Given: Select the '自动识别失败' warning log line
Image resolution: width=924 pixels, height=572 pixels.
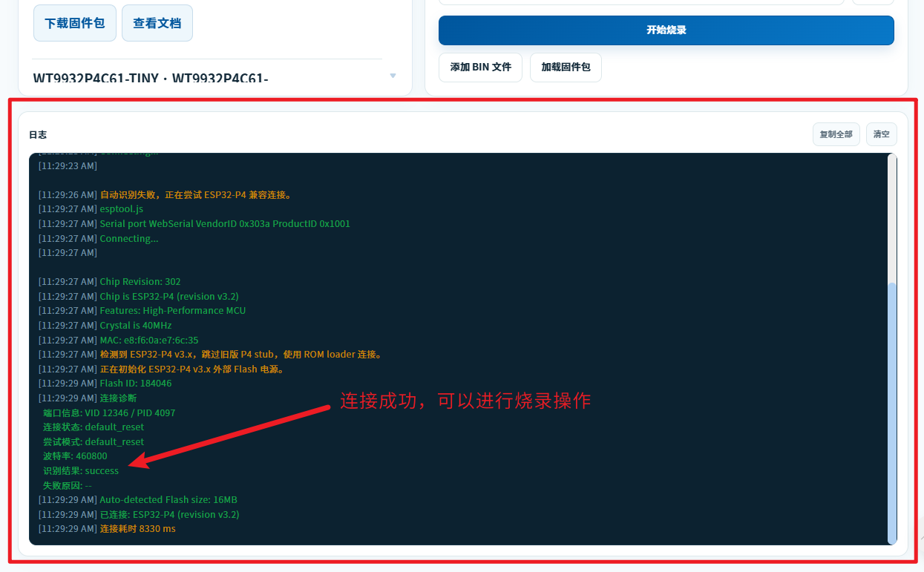Looking at the screenshot, I should point(166,194).
